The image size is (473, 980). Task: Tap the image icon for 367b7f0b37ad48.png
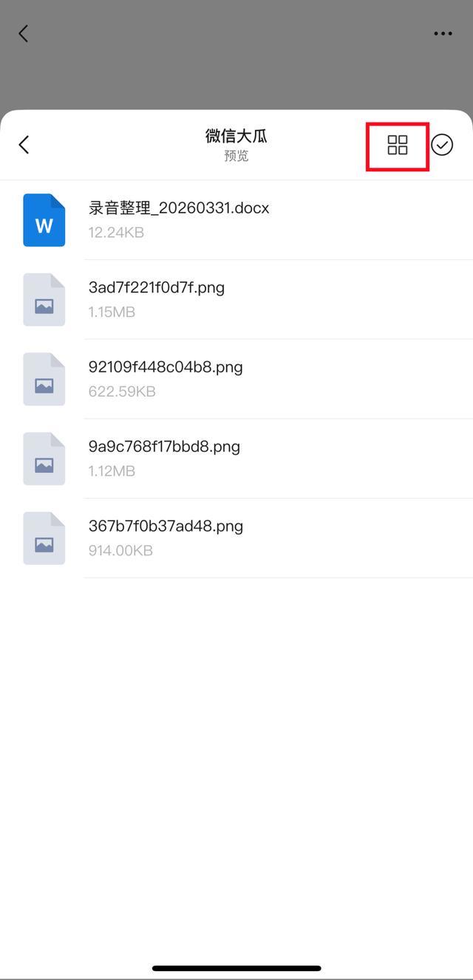click(x=44, y=539)
